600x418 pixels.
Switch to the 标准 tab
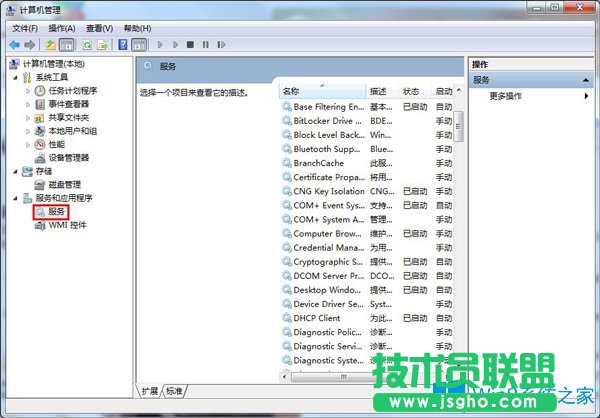(x=174, y=391)
